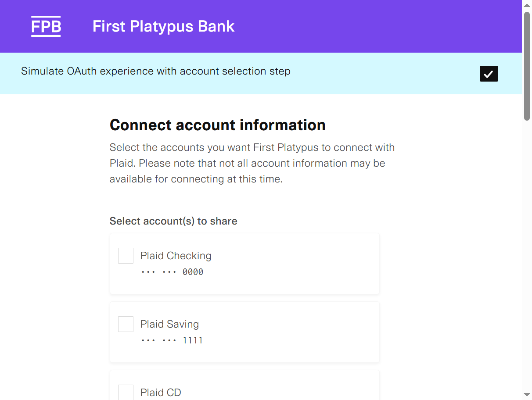532x400 pixels.
Task: Click the account number ending in 0000
Action: coord(173,271)
